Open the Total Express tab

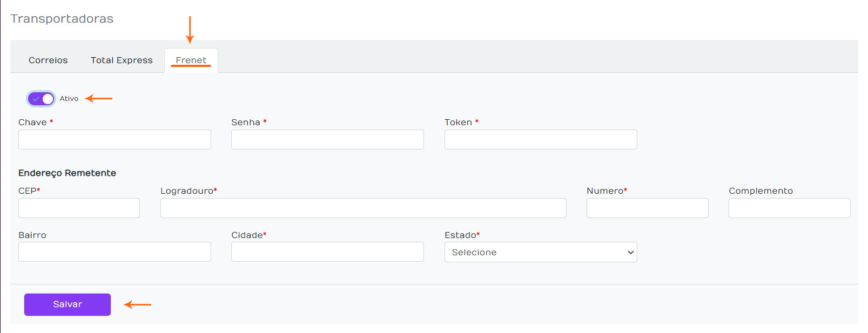(x=122, y=60)
